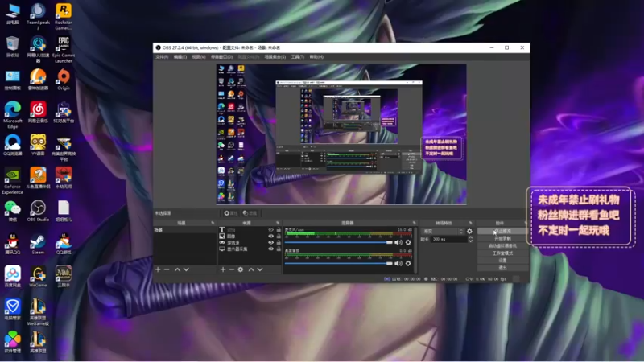This screenshot has height=362, width=644.
Task: Open settings gear for 桌面音频 audio
Action: coord(408,264)
